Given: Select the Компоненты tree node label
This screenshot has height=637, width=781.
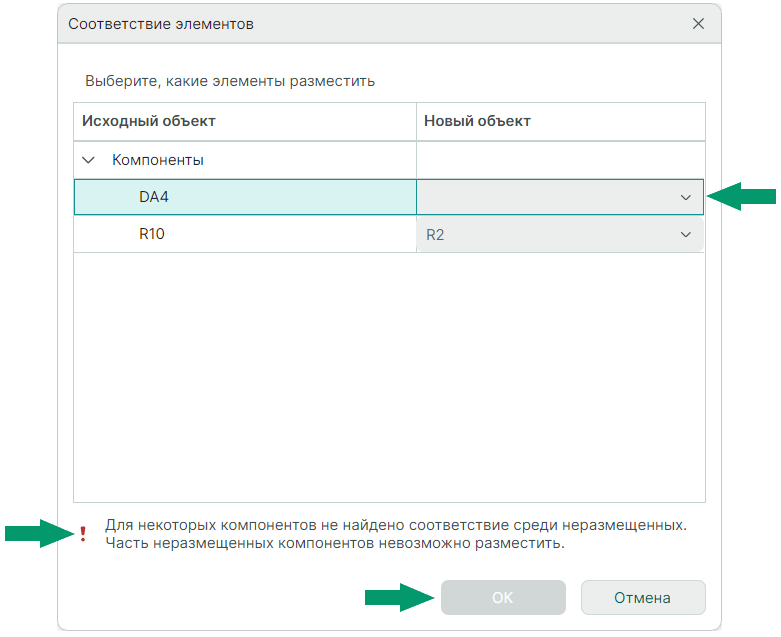Looking at the screenshot, I should tap(158, 159).
